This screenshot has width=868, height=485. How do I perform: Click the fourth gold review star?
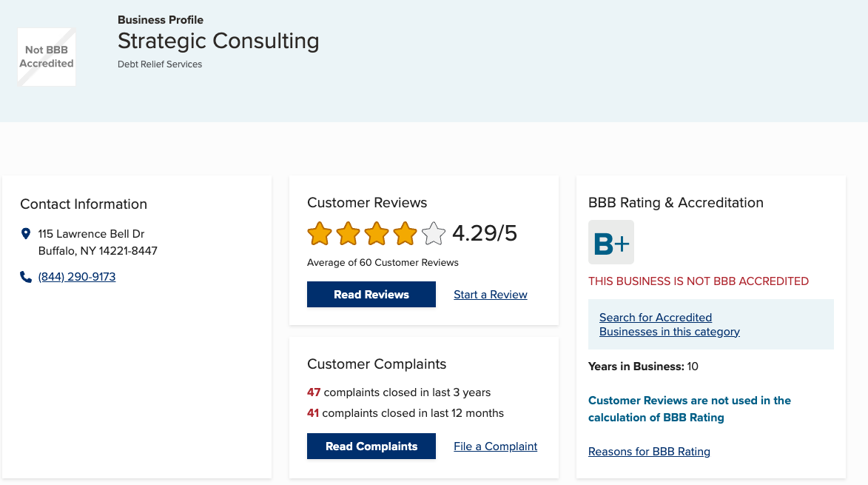pyautogui.click(x=405, y=234)
